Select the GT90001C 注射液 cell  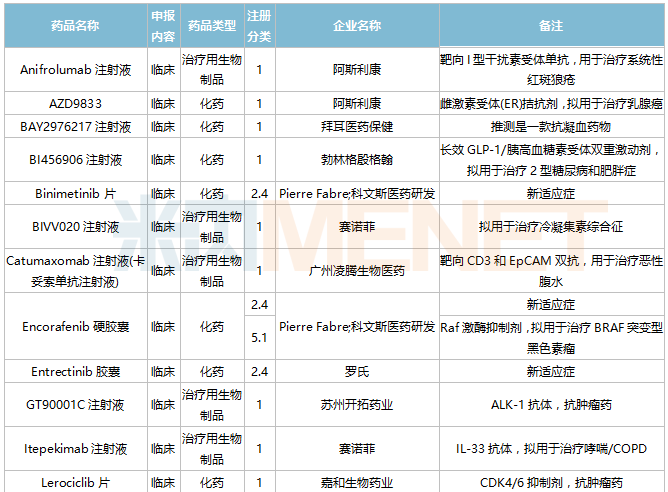pyautogui.click(x=75, y=405)
